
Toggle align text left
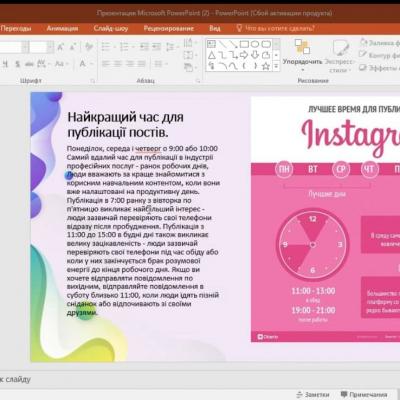(106, 63)
